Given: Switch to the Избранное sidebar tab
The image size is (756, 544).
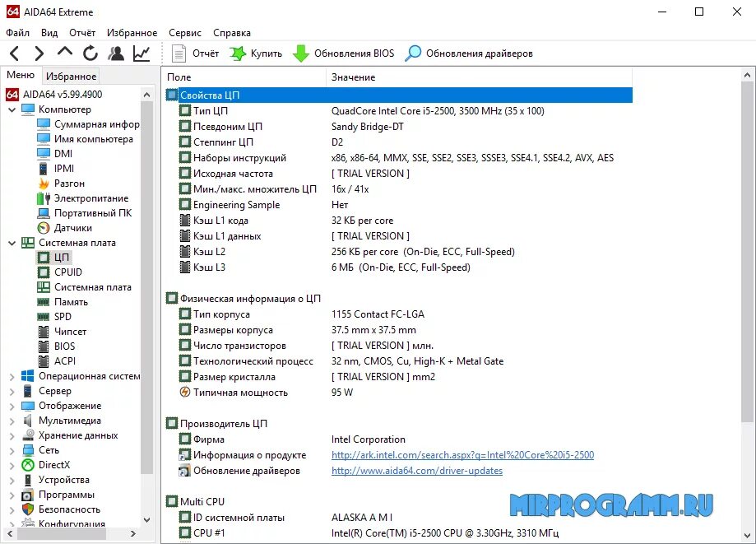Looking at the screenshot, I should (x=72, y=77).
